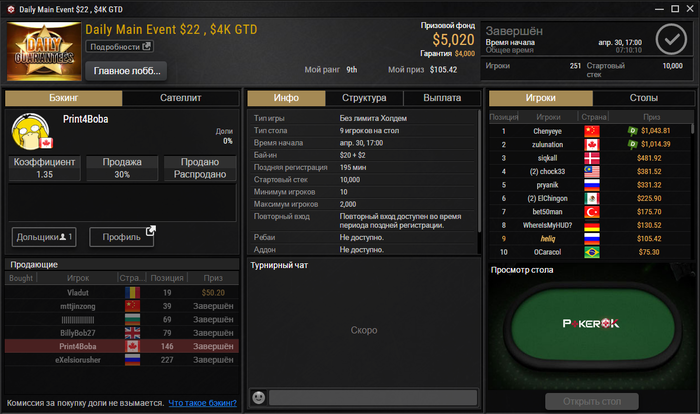Image resolution: width=700 pixels, height=414 pixels.
Task: Open the Столы tab
Action: coord(643,98)
